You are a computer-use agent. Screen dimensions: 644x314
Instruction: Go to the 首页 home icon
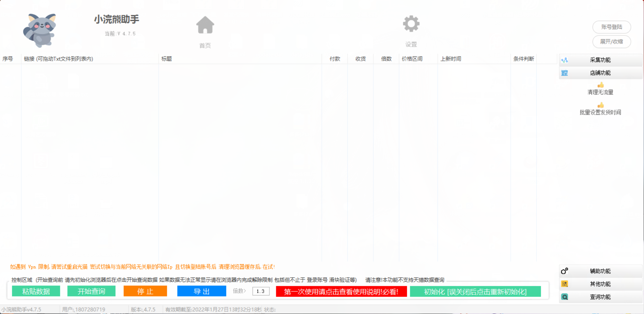[205, 25]
